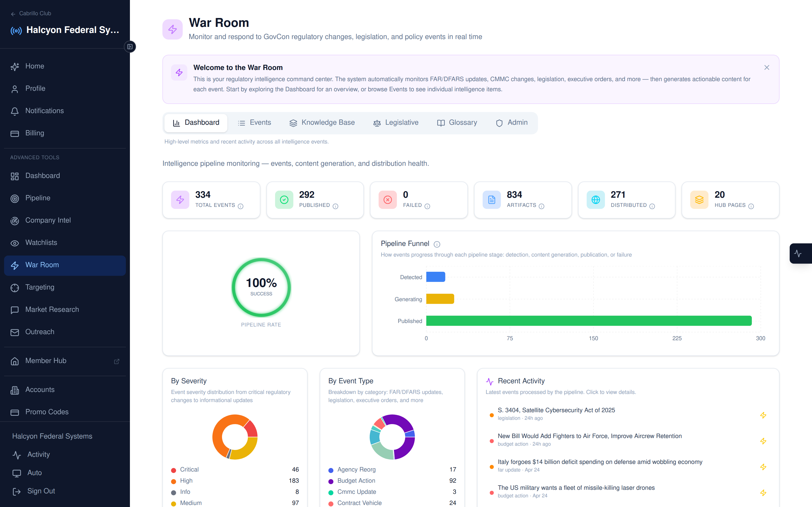The image size is (812, 507).
Task: Dismiss the Welcome to the War Room banner
Action: click(x=766, y=67)
